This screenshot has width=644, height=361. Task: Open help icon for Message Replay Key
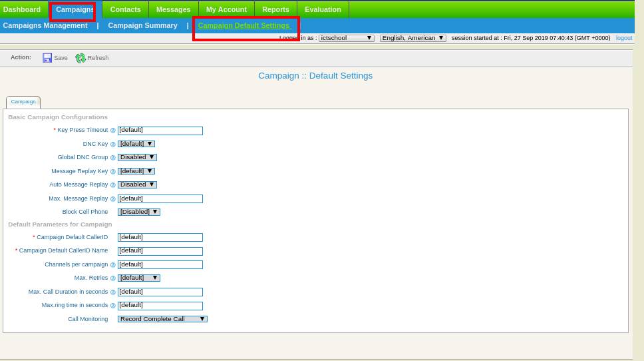coord(113,171)
